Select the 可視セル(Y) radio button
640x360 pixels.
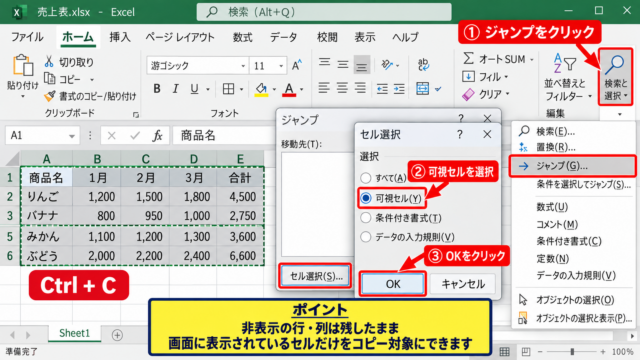click(366, 198)
